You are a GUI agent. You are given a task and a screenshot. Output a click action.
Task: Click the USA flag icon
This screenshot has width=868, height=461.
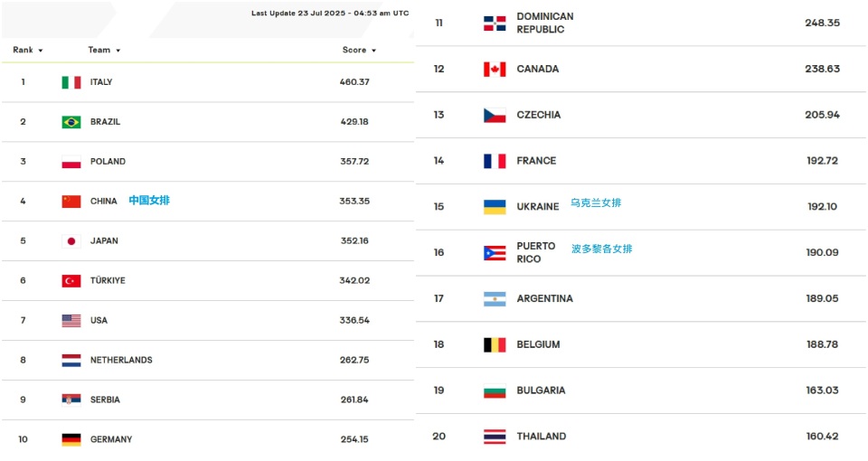pos(71,320)
